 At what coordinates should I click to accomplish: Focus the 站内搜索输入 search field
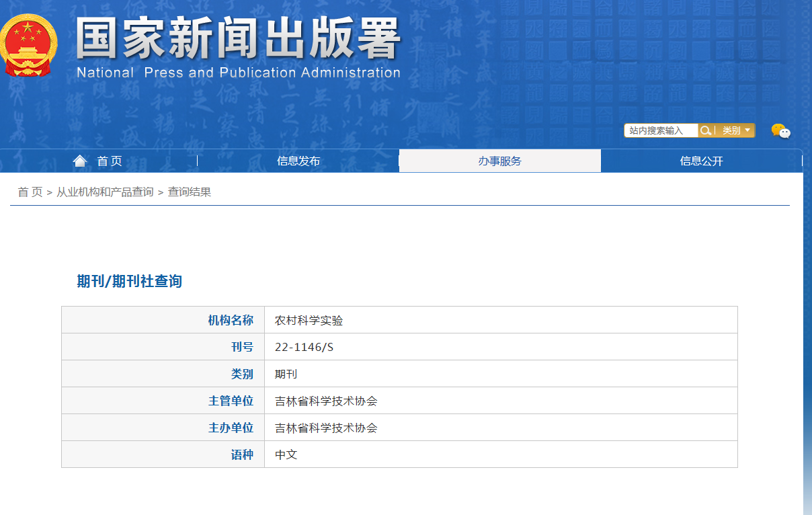(x=661, y=130)
